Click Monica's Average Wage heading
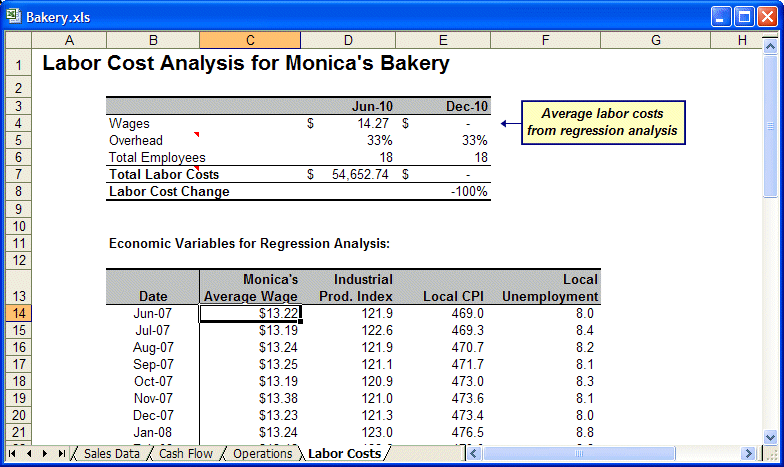 click(250, 288)
